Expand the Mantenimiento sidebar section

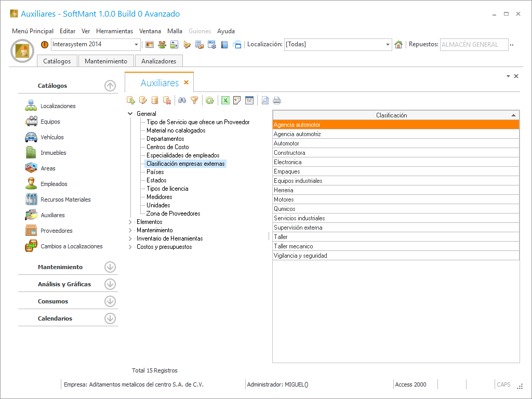click(110, 267)
